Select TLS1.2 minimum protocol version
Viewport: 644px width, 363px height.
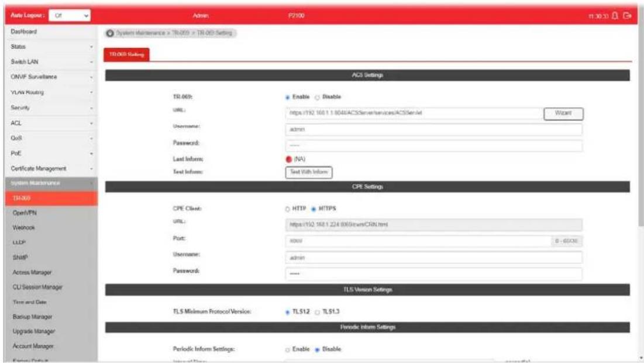(288, 312)
